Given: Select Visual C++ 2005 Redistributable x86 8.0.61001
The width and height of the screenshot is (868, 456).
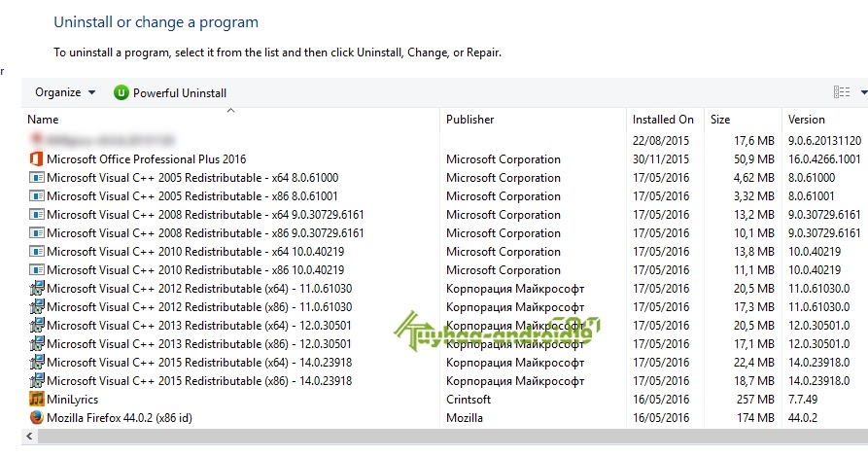Looking at the screenshot, I should (192, 195).
